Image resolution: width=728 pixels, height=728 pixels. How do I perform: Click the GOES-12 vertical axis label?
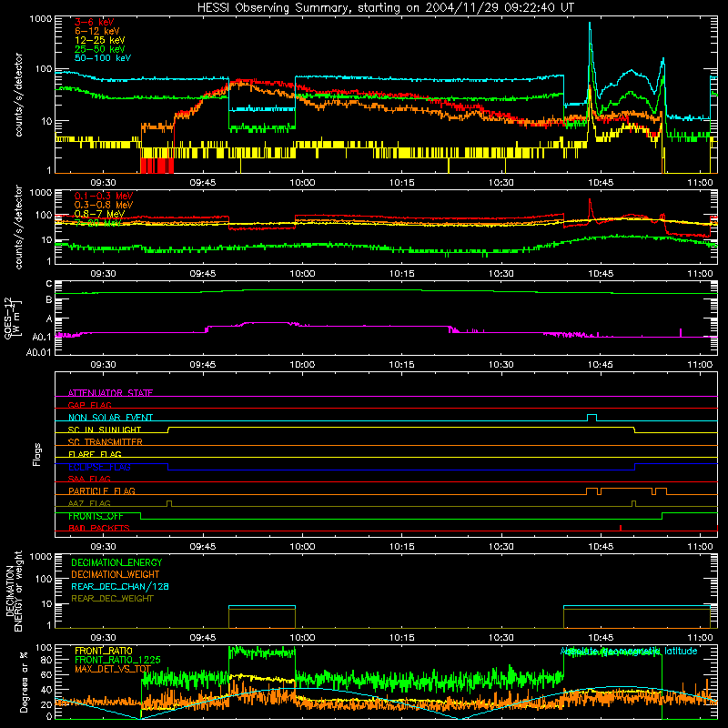click(12, 318)
